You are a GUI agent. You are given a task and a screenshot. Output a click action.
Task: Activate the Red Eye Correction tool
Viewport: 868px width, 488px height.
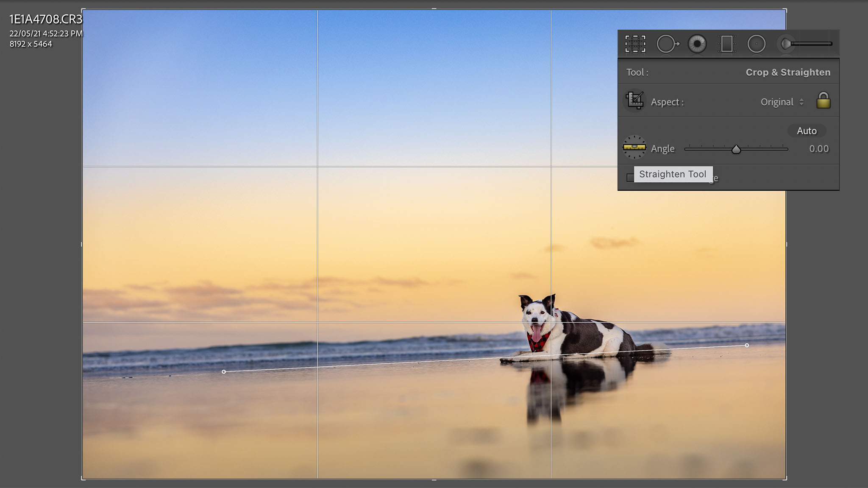tap(697, 44)
